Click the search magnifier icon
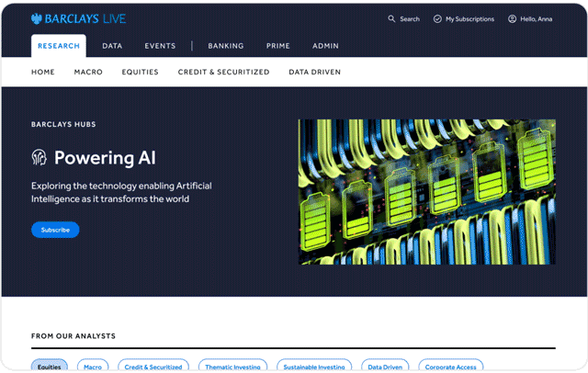Viewport: 588px width, 373px height. pyautogui.click(x=392, y=18)
